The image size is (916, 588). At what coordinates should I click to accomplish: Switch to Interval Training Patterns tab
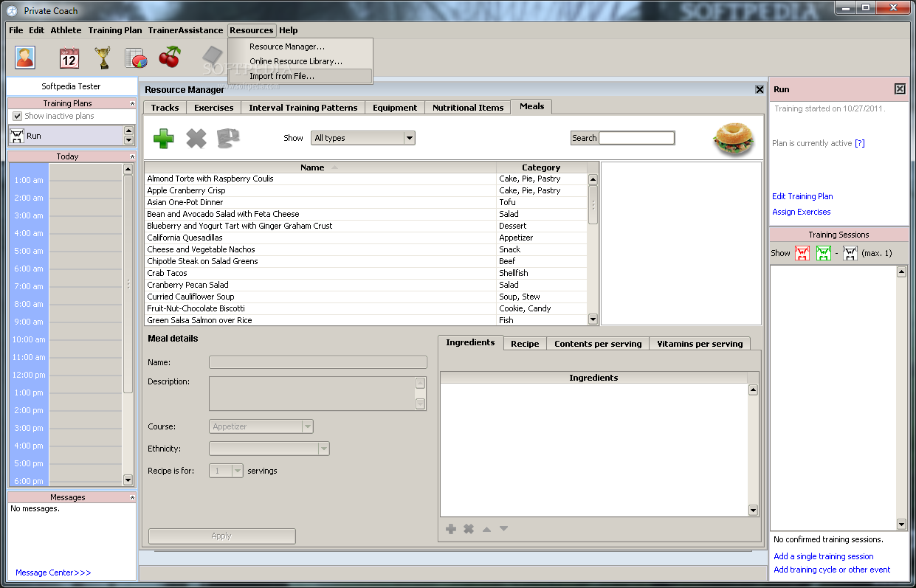[303, 108]
